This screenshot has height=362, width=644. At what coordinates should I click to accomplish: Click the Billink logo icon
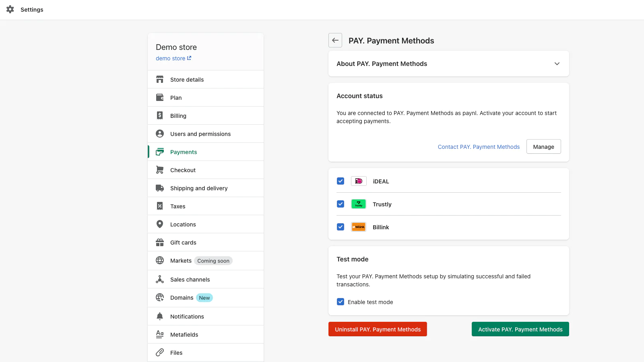coord(359,227)
